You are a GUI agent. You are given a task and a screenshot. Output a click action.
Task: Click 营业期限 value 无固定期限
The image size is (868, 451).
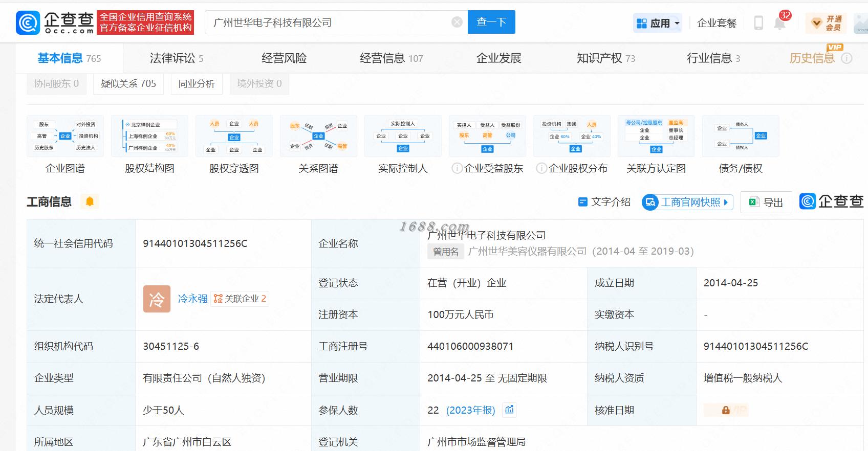click(x=523, y=378)
